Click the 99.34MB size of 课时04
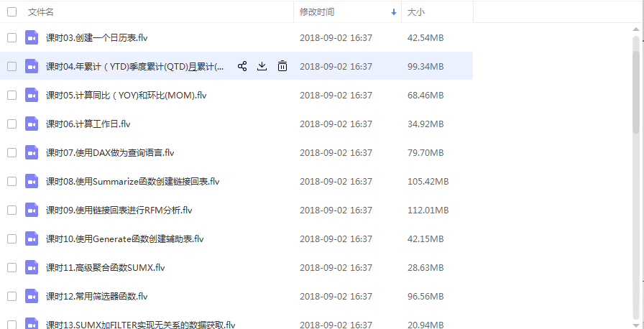Image resolution: width=644 pixels, height=329 pixels. 425,66
